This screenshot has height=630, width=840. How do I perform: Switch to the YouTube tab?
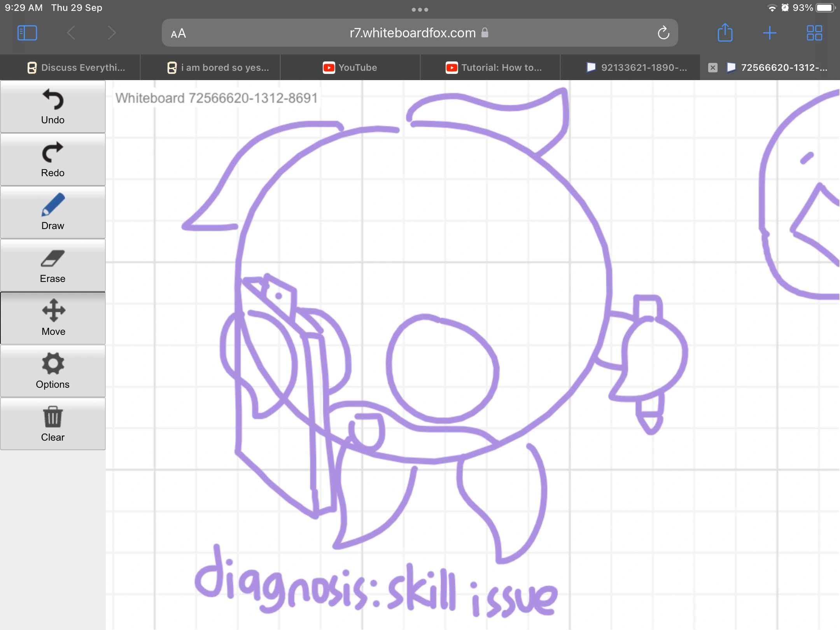click(349, 67)
